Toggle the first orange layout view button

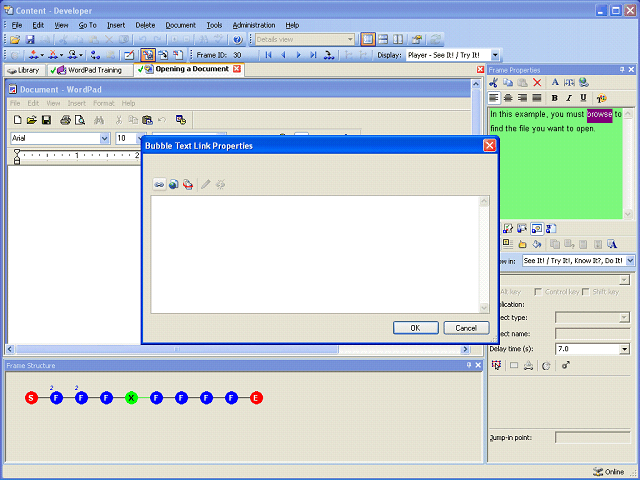pos(368,39)
